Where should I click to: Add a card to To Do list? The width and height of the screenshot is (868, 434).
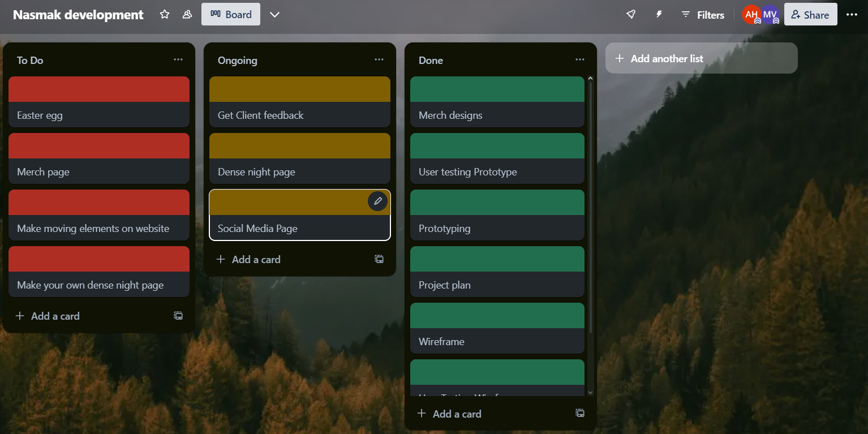[48, 316]
